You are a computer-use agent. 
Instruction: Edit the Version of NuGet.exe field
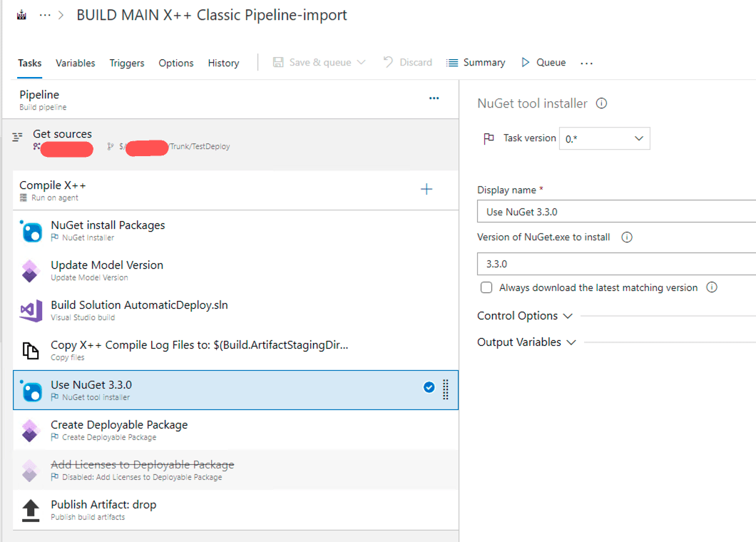coord(616,264)
